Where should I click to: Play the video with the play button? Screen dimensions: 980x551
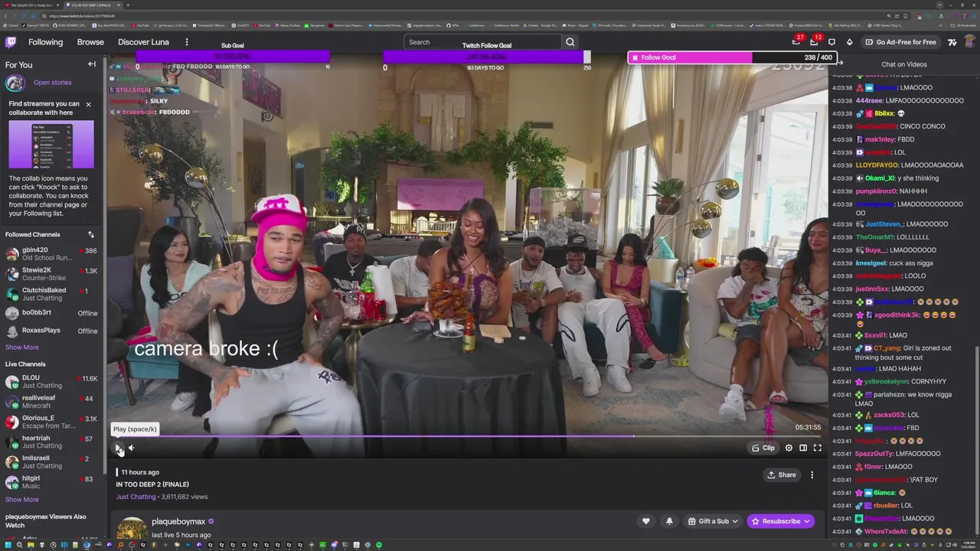(x=117, y=448)
